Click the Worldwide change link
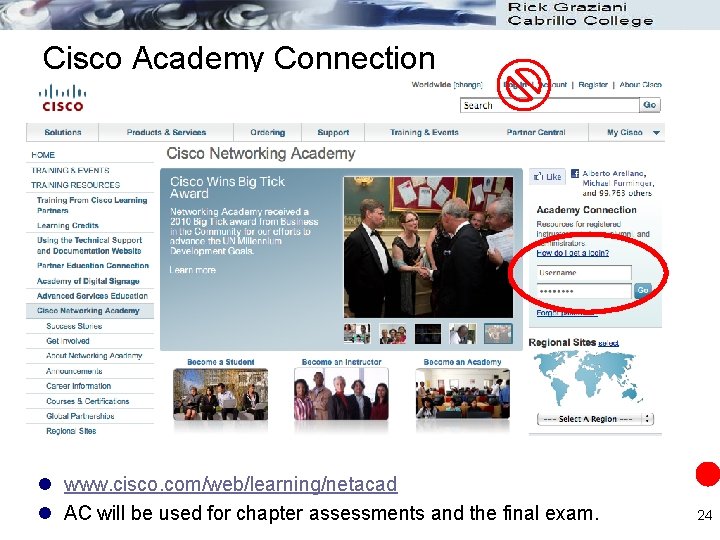The width and height of the screenshot is (720, 540). click(468, 84)
